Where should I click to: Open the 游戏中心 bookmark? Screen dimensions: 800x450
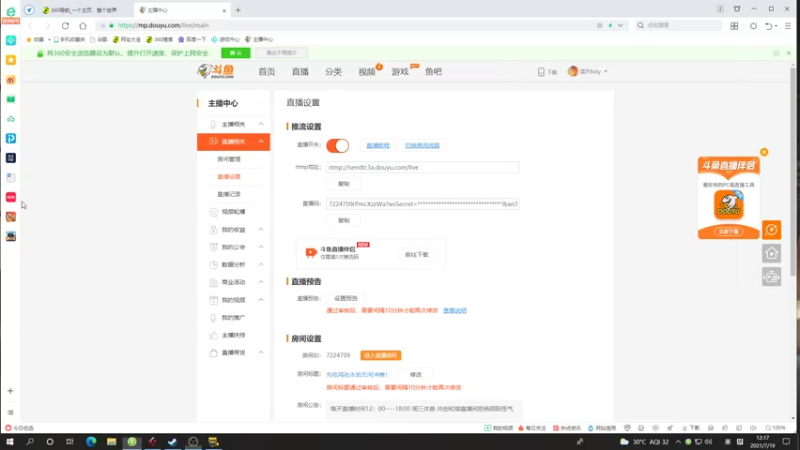(x=225, y=39)
